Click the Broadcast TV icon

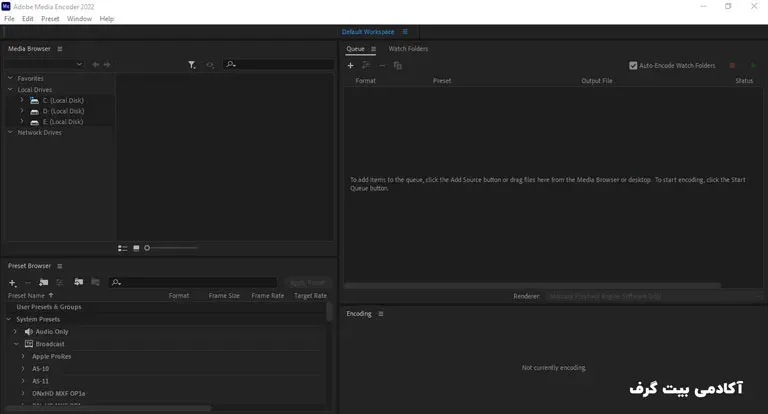(x=29, y=344)
